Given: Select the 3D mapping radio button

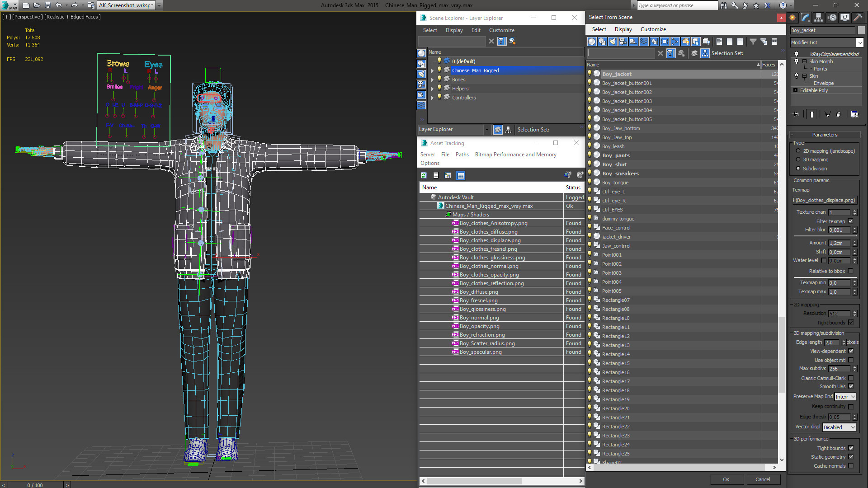Looking at the screenshot, I should [798, 160].
